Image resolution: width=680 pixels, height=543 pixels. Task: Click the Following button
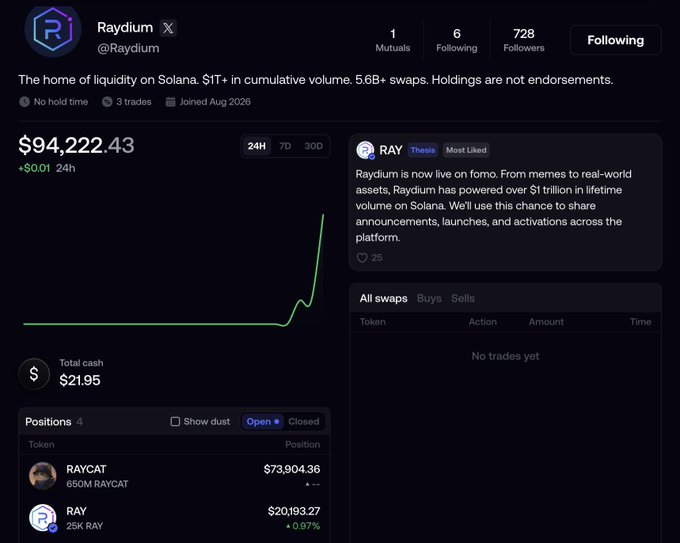click(x=615, y=40)
